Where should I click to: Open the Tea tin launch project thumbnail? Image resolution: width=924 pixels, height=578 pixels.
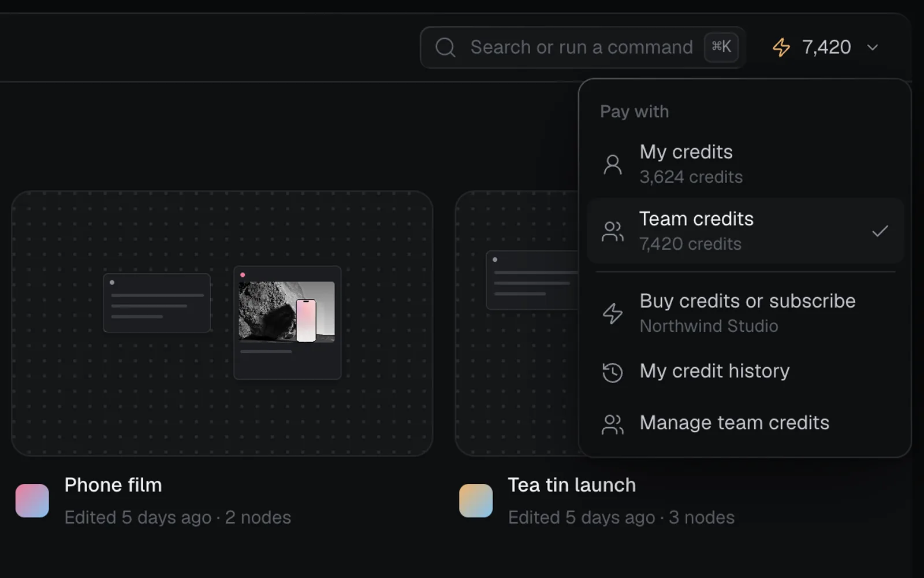(517, 323)
